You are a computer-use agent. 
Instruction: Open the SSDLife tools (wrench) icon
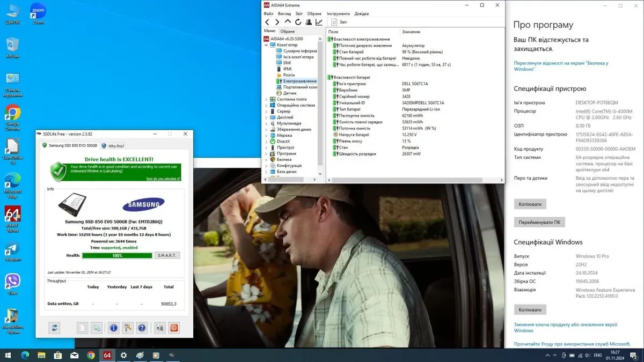(x=128, y=328)
